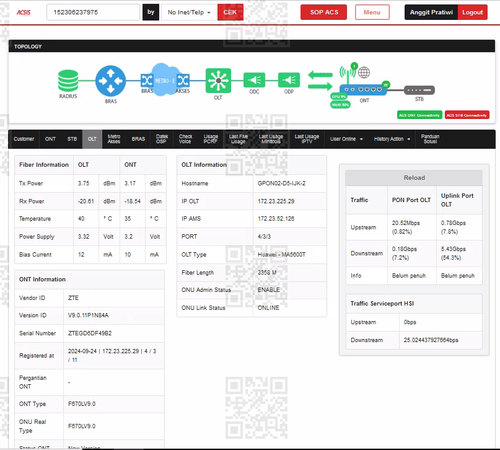The image size is (500, 450).
Task: Switch to the Customer tab
Action: point(24,139)
